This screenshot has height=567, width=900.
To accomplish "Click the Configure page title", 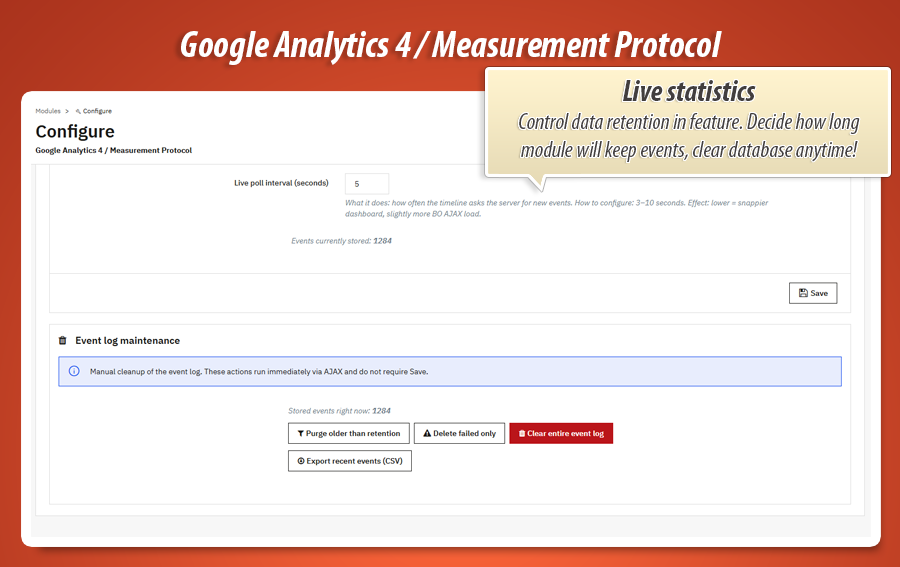I will coord(75,131).
